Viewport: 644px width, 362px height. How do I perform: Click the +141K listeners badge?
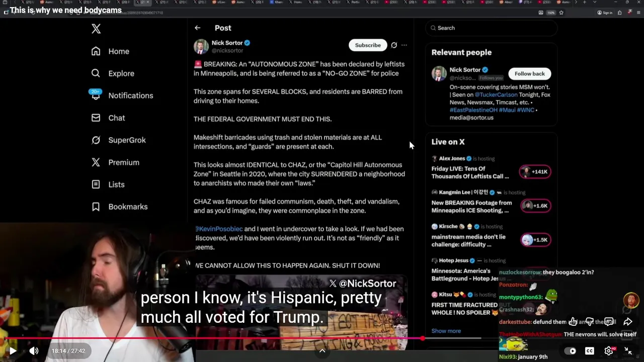[x=535, y=172]
